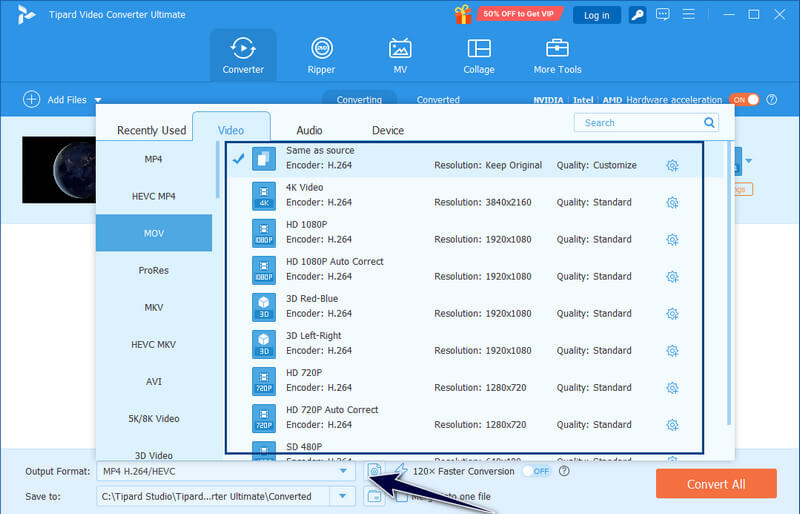Click the key register icon
Screen dimensions: 800x514
637,15
